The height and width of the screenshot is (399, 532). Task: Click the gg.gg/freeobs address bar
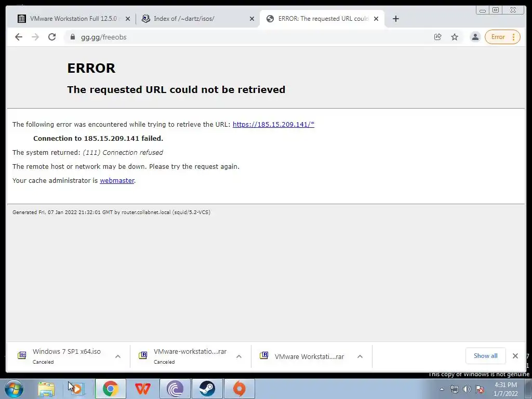pyautogui.click(x=251, y=37)
